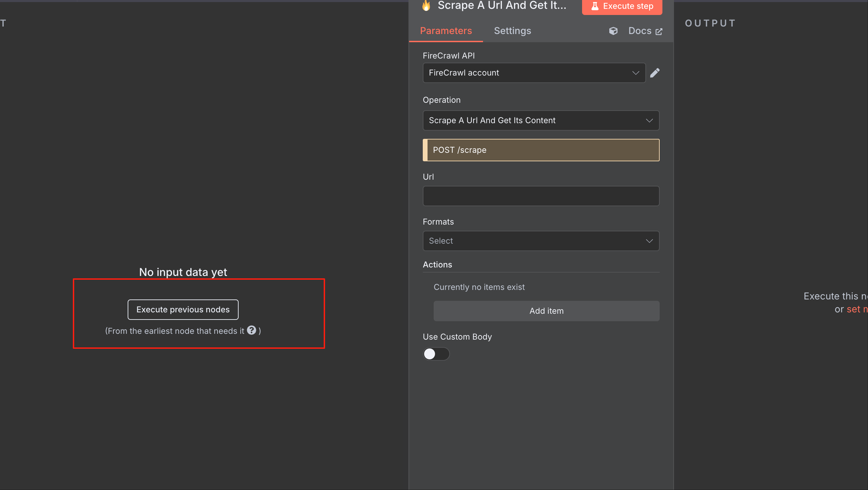Open the FireCrawl account dropdown
Viewport: 868px width, 490px height.
pyautogui.click(x=534, y=73)
